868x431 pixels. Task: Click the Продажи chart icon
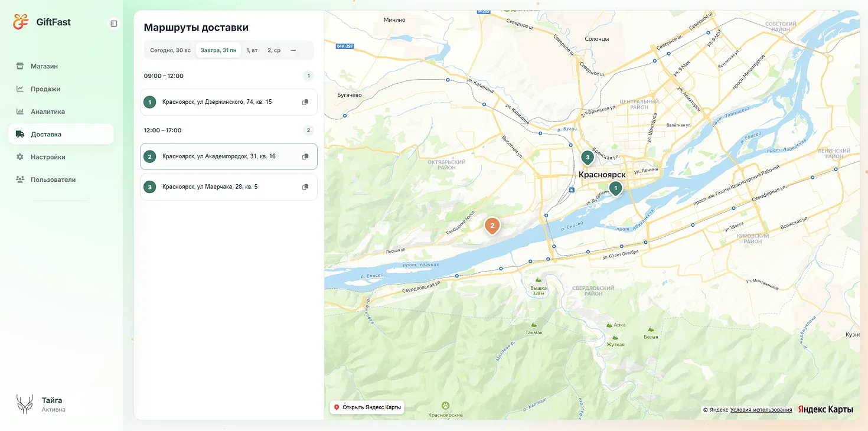click(20, 89)
